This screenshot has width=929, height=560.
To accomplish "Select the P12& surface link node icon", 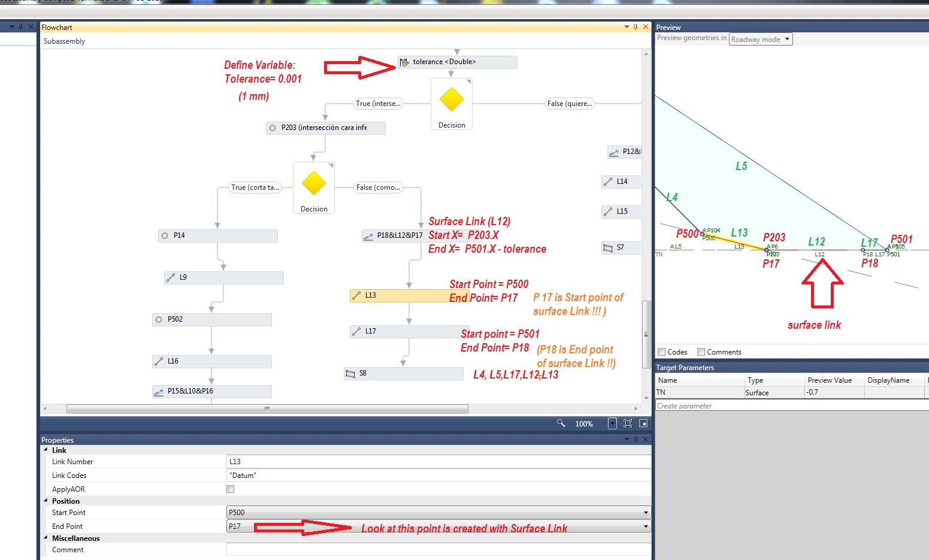I will 614,153.
